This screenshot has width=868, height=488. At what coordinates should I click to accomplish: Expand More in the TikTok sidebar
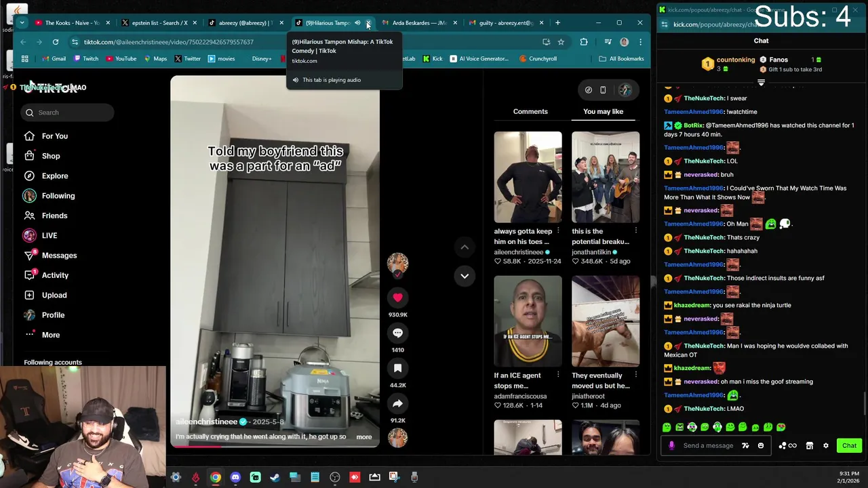42,335
